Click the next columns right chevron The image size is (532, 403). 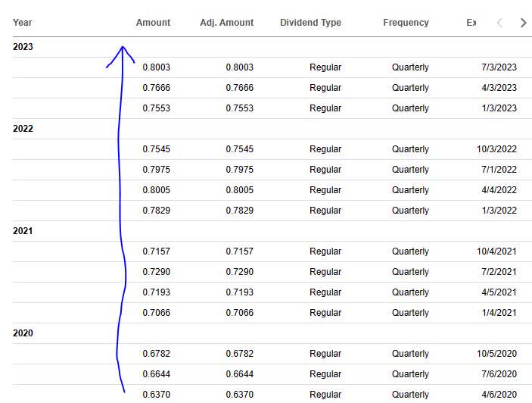523,23
